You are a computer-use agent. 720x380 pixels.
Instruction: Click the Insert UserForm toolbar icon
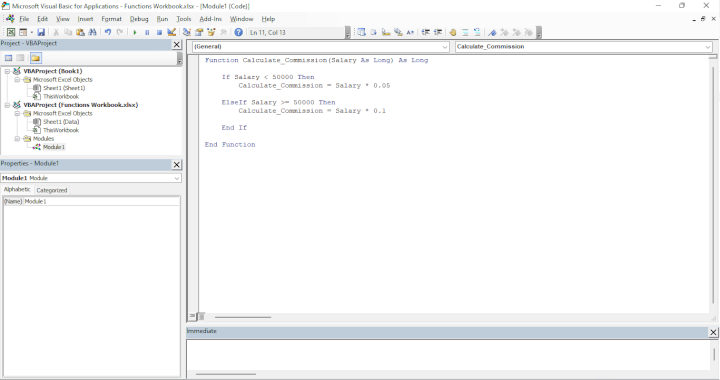pos(22,32)
